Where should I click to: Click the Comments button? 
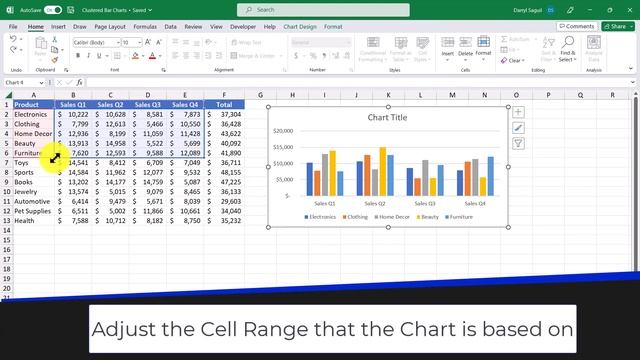tap(577, 27)
